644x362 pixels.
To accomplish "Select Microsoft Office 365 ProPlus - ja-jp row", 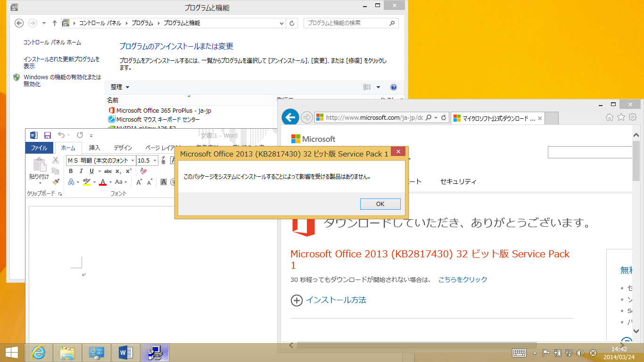I will click(160, 110).
